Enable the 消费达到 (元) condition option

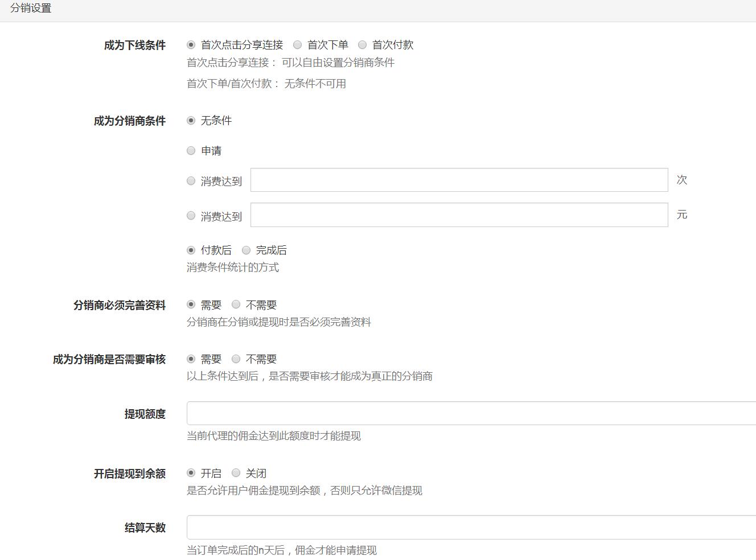click(x=191, y=215)
